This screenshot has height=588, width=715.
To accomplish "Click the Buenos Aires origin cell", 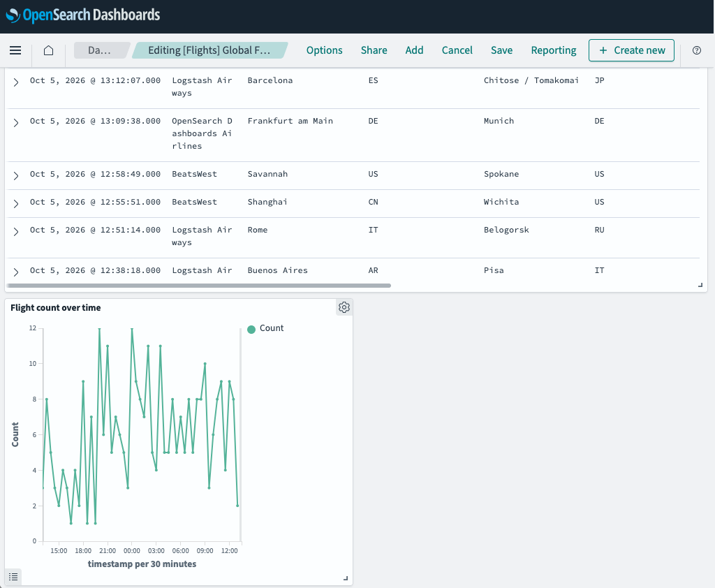I will coord(278,270).
